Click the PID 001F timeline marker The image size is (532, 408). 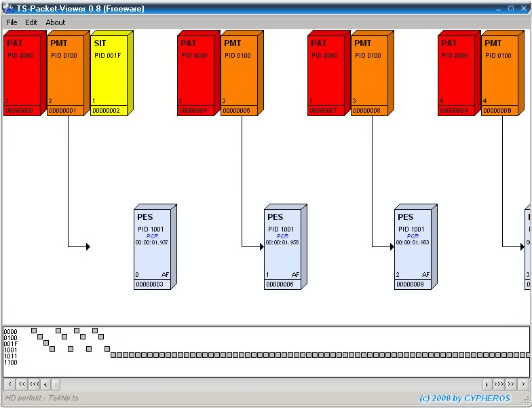coord(46,343)
